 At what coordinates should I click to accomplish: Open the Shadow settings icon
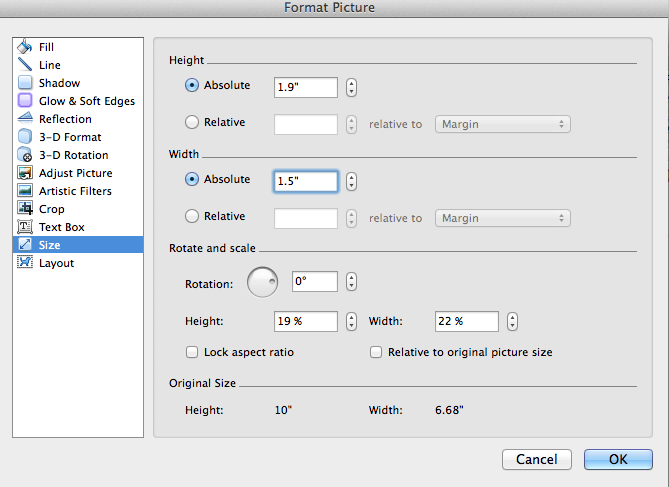click(x=25, y=82)
